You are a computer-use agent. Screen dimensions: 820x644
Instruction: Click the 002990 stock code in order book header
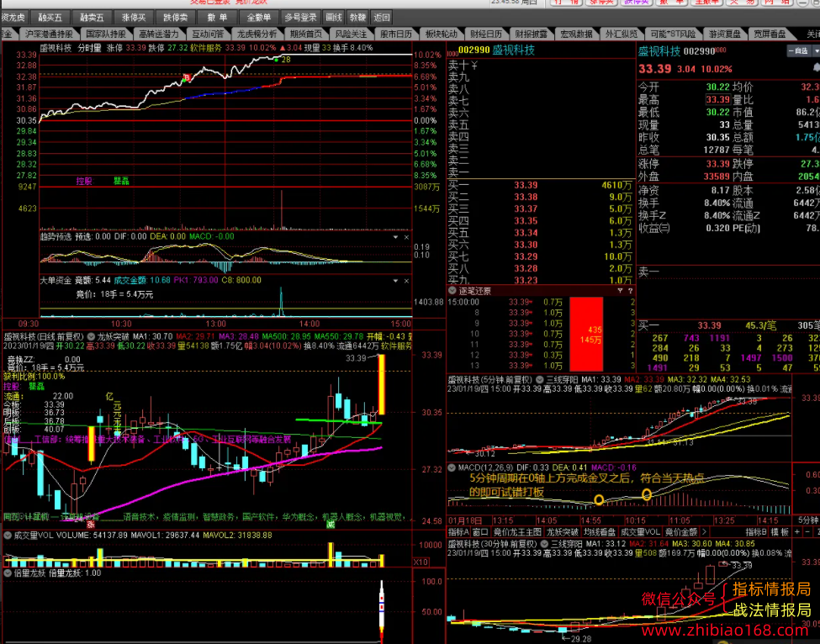473,50
